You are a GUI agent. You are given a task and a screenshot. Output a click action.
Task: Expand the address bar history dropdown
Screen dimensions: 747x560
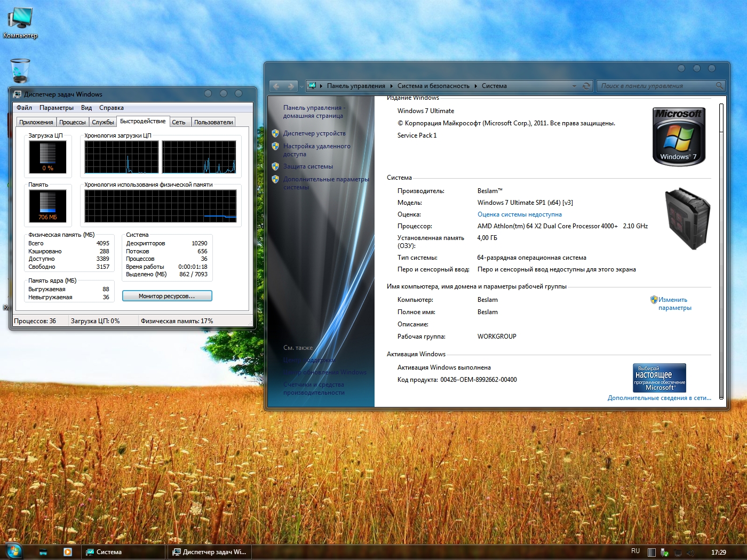[575, 86]
